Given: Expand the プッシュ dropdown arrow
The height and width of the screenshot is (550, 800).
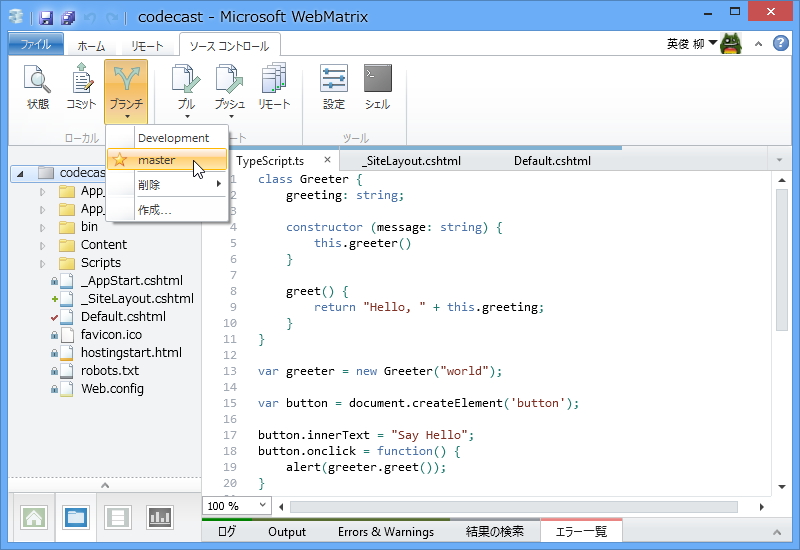Looking at the screenshot, I should tap(231, 117).
